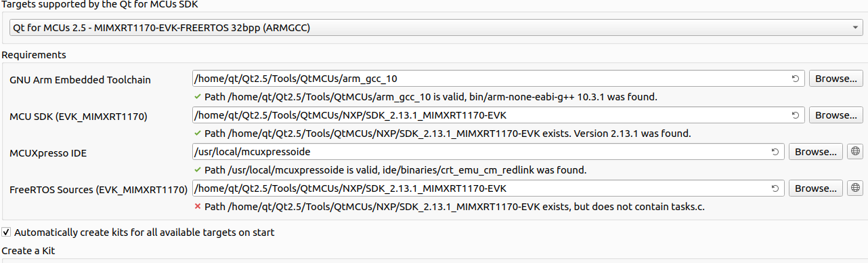Reset the GNU Arm Embedded Toolchain path
The image size is (868, 263).
click(796, 79)
